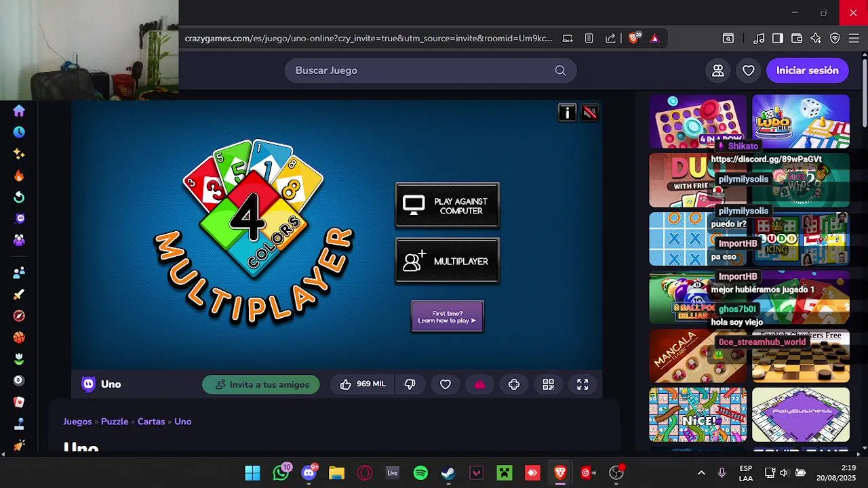This screenshot has height=488, width=868.
Task: Open PolyBusiness game thumbnail
Action: [801, 415]
